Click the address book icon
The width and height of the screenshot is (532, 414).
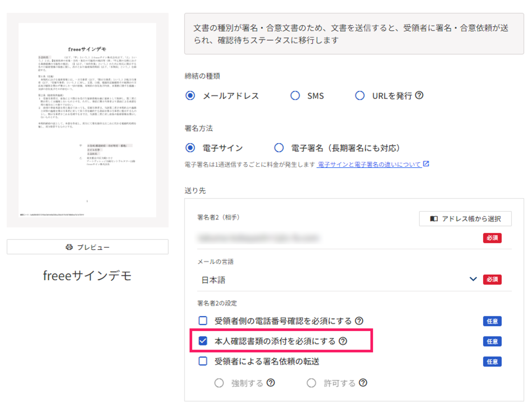434,218
